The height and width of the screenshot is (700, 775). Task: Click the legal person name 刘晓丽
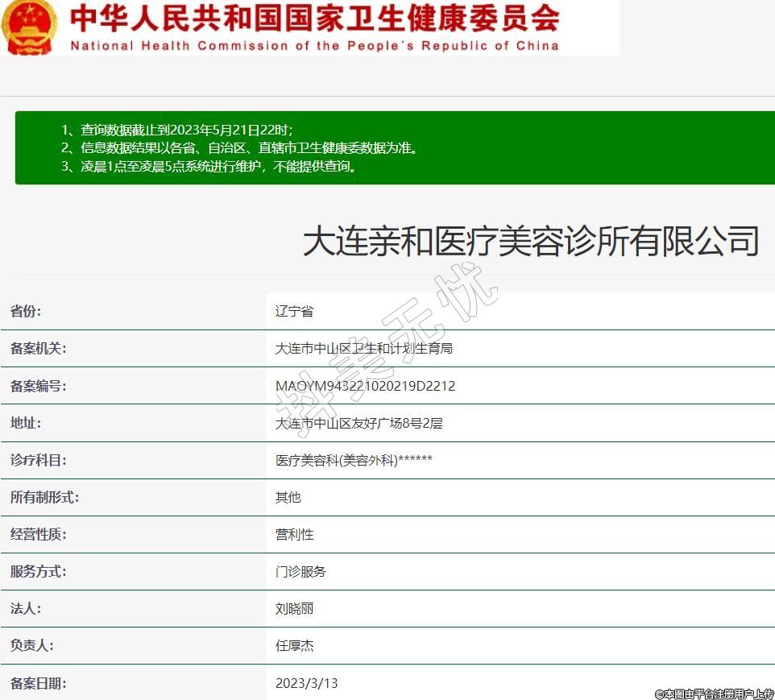(294, 608)
